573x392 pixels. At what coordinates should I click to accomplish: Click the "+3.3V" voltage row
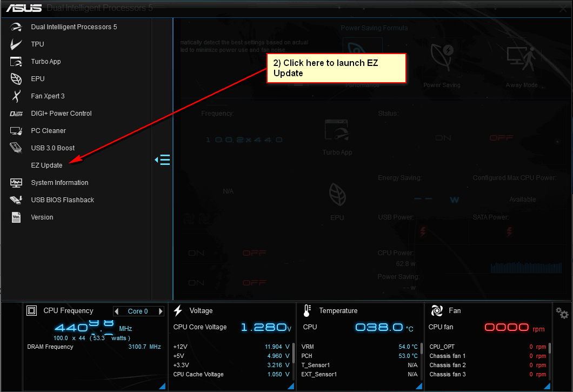point(231,365)
